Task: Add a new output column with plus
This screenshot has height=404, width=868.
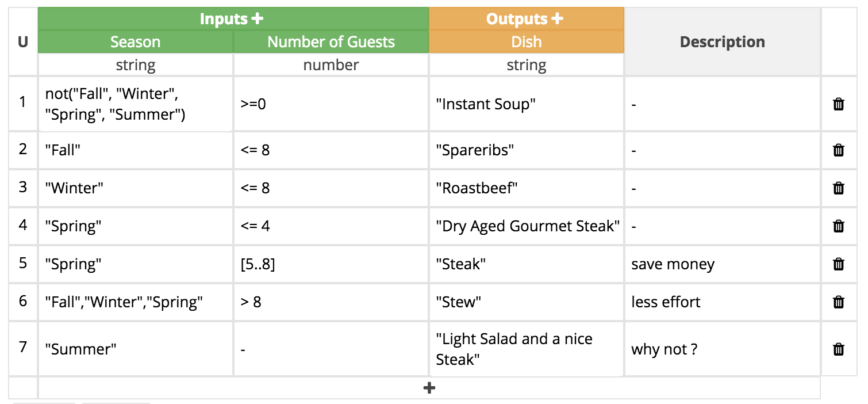Action: tap(557, 19)
